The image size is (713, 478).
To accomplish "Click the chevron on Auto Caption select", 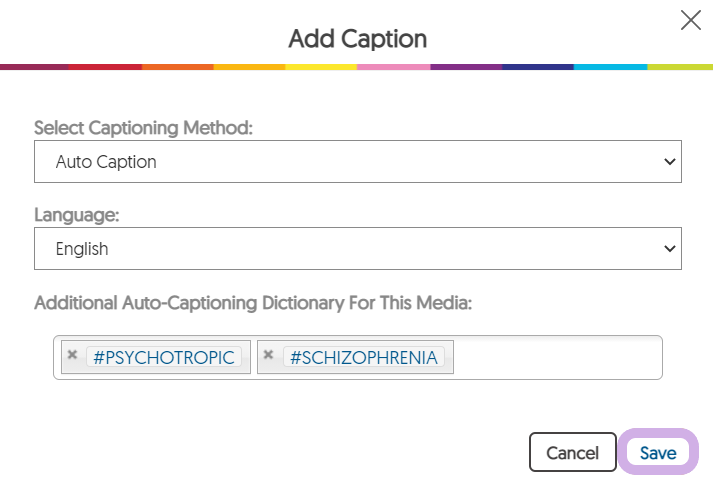I will pyautogui.click(x=670, y=162).
